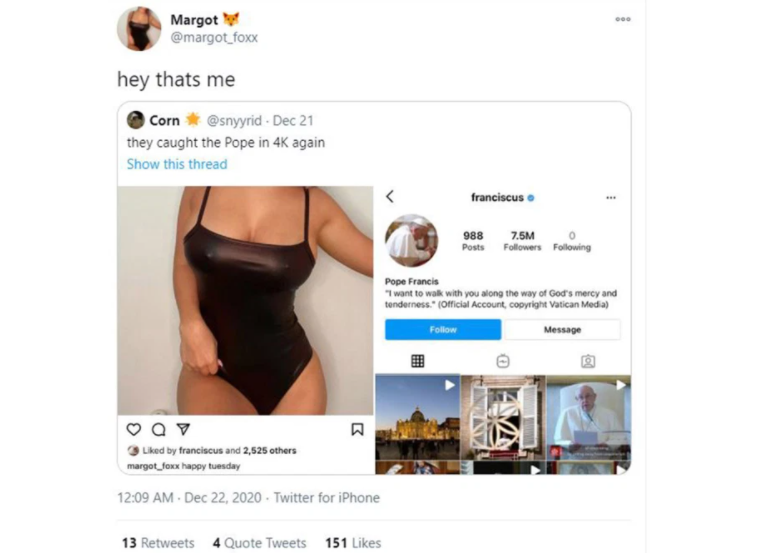The height and width of the screenshot is (553, 759).
Task: View the 13 Retweets list
Action: click(158, 543)
